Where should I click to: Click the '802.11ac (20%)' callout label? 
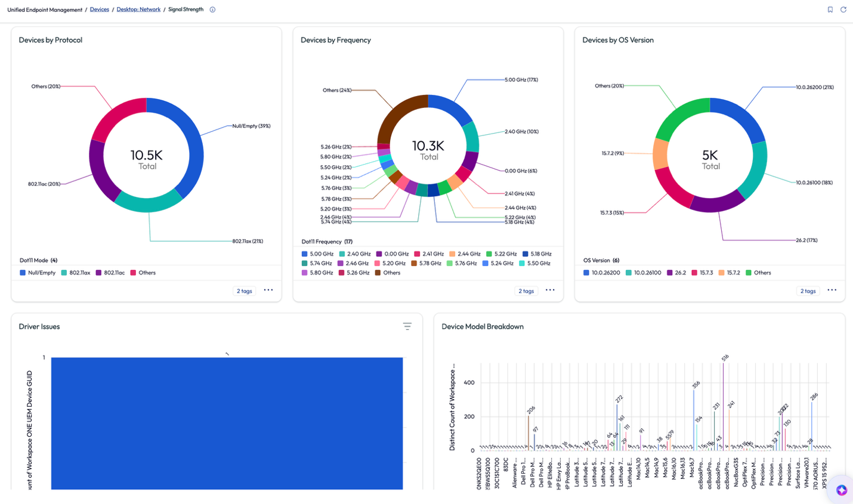click(44, 184)
